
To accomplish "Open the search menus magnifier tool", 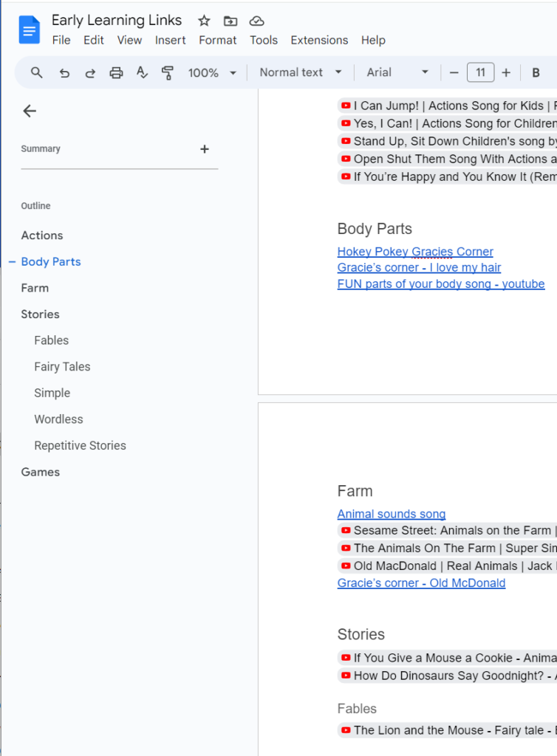I will [x=37, y=72].
